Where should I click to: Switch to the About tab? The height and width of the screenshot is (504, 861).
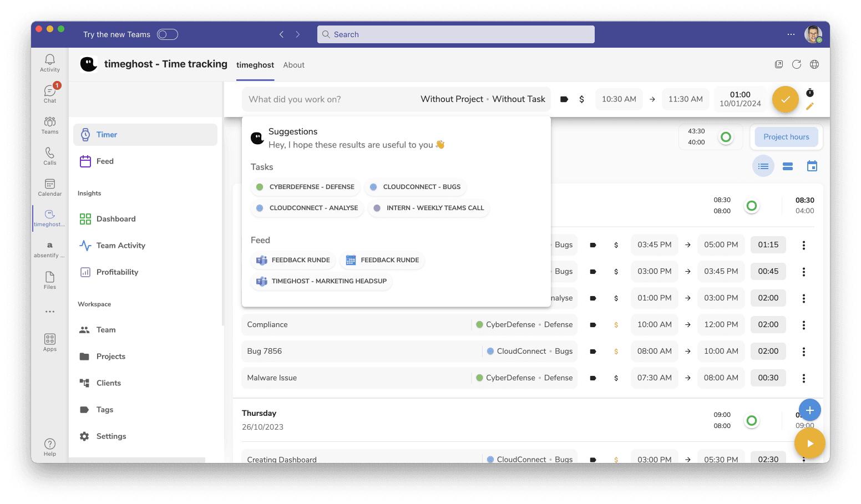click(293, 65)
